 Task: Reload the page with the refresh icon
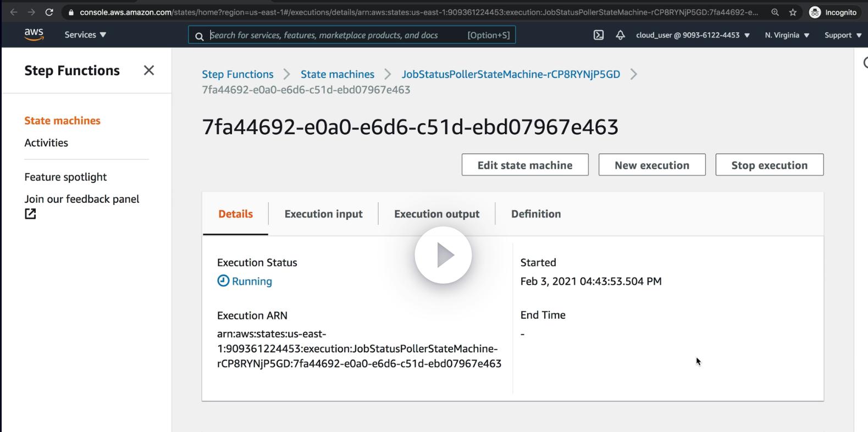(49, 12)
